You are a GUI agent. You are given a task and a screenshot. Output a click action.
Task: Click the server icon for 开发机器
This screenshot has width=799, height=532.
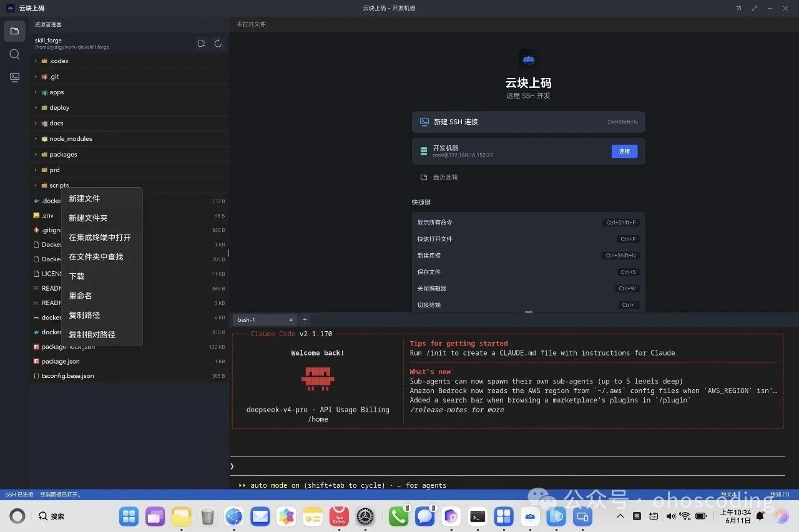point(424,151)
